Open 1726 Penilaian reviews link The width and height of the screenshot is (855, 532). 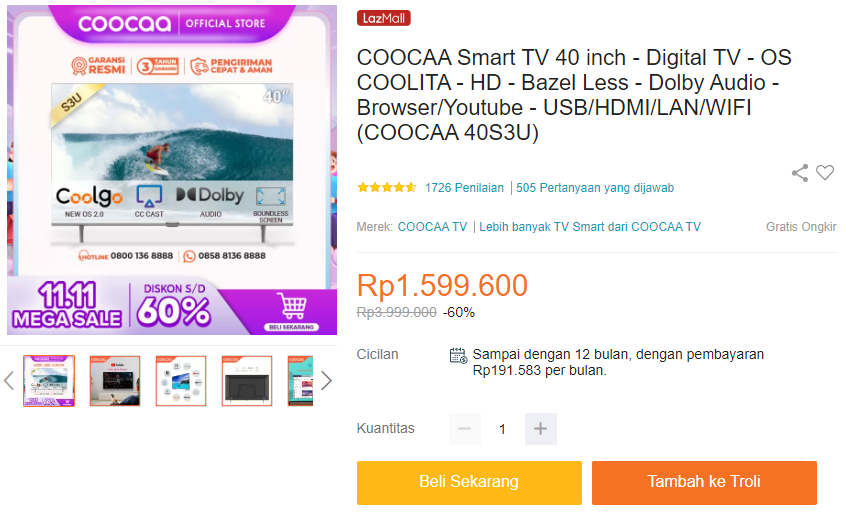tap(464, 188)
